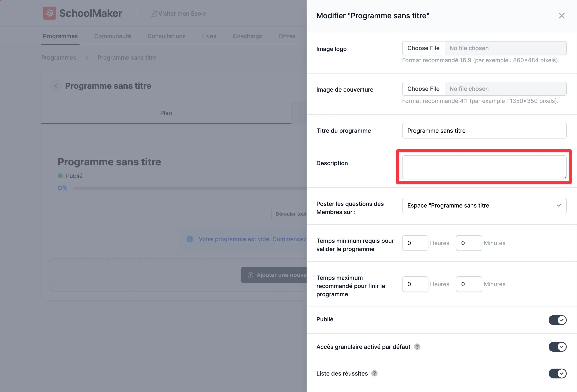Switch to Communauté tab
Viewport: 577px width, 392px height.
(x=112, y=36)
